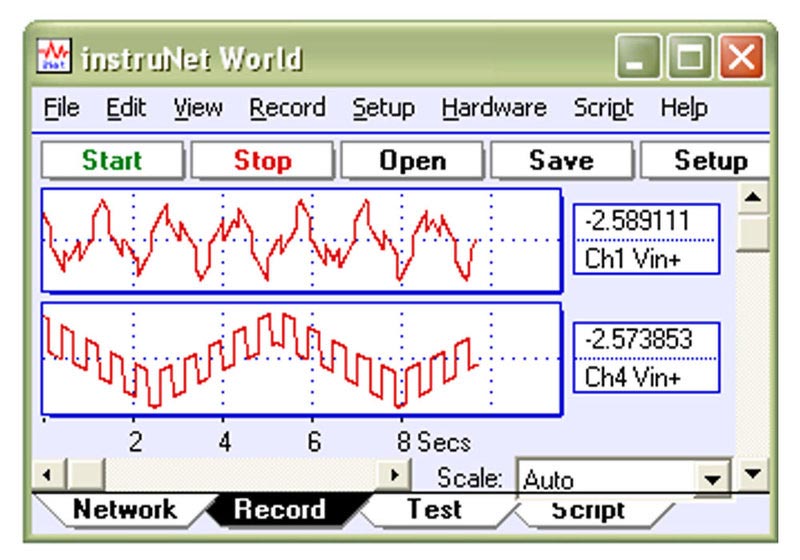Click the Ch4 Vin+ channel label
The height and width of the screenshot is (560, 800).
[x=633, y=377]
